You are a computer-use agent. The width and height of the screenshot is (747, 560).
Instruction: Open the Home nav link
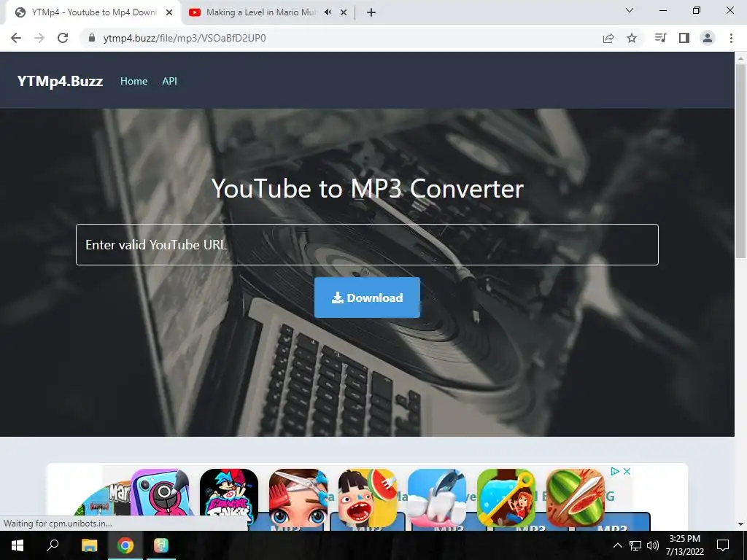[x=134, y=81]
